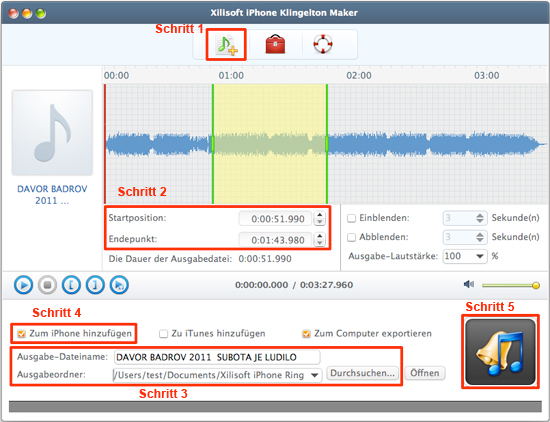This screenshot has width=550, height=422.
Task: Enable Zu iTunes hinzufügen checkbox
Action: coord(163,334)
